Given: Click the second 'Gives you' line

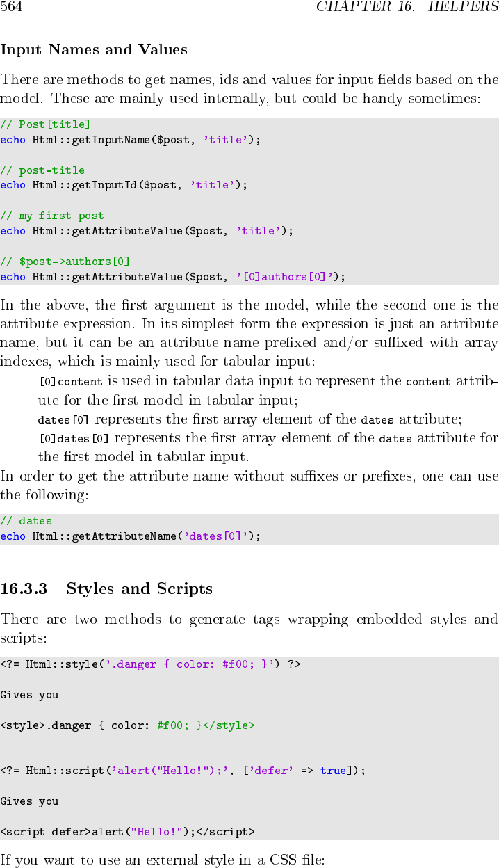Looking at the screenshot, I should coord(29,801).
